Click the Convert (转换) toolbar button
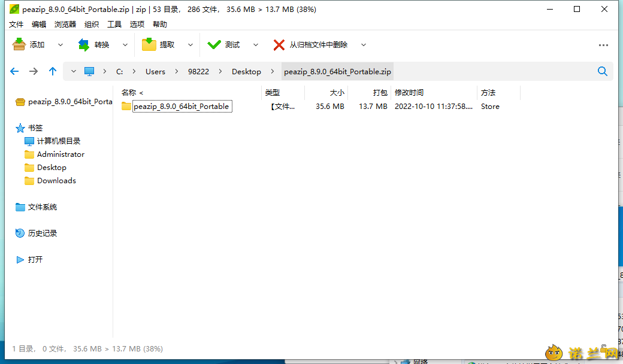 [x=94, y=45]
